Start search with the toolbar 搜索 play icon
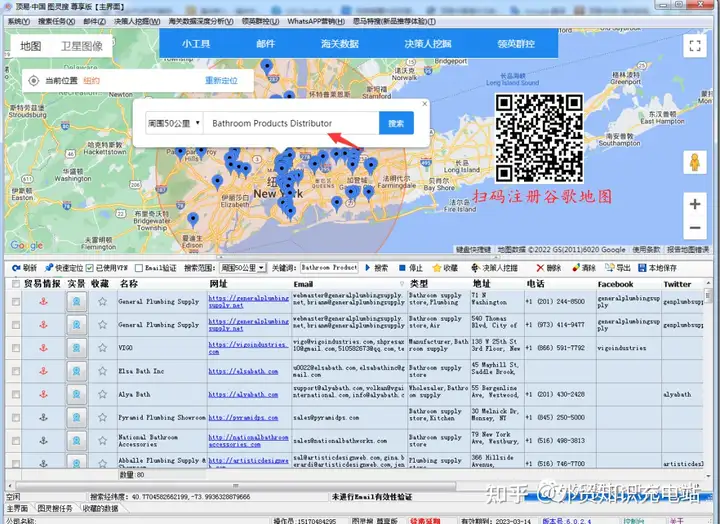 tap(367, 268)
